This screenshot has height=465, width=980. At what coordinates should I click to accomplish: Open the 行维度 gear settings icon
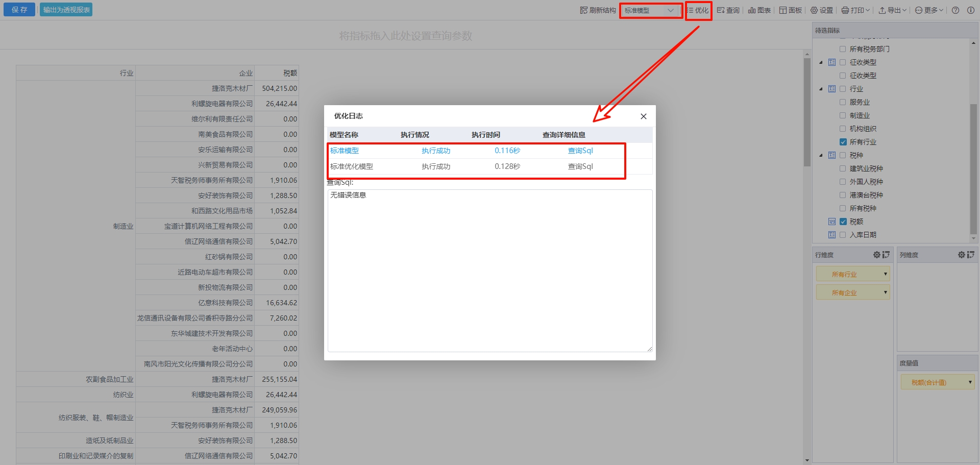pos(876,255)
